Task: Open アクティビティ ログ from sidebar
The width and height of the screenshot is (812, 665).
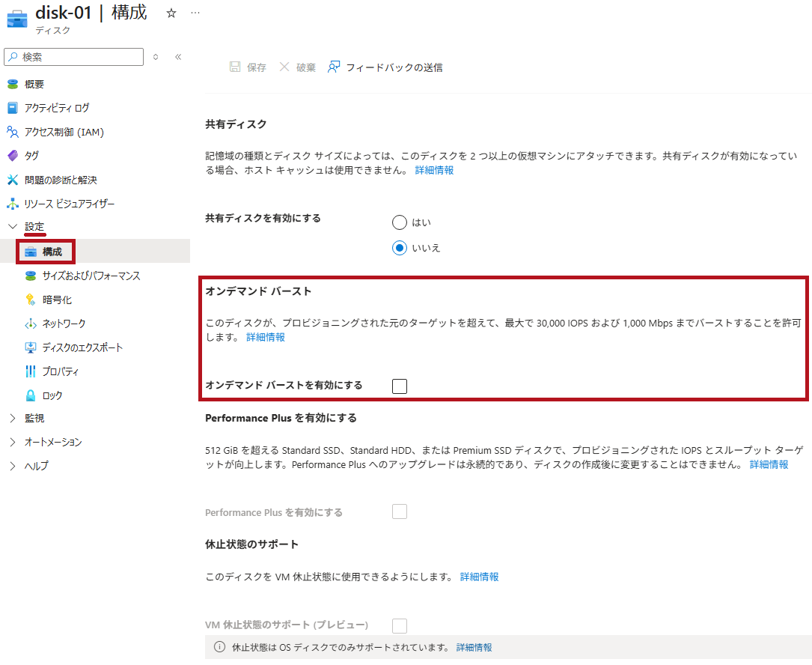Action: click(x=56, y=108)
